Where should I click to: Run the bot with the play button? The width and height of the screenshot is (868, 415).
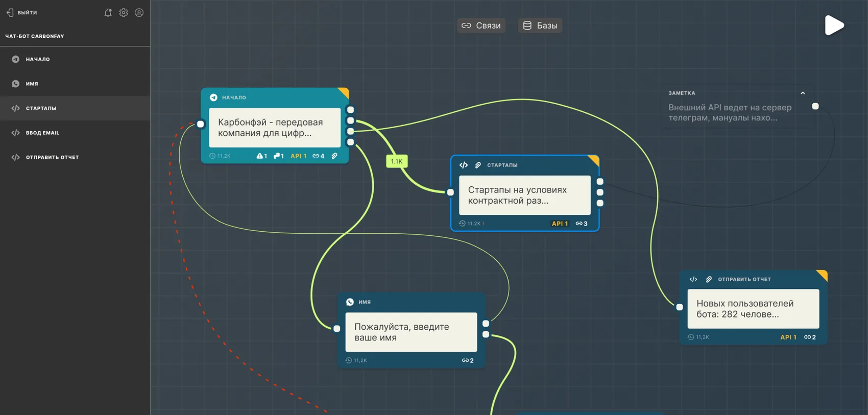834,25
